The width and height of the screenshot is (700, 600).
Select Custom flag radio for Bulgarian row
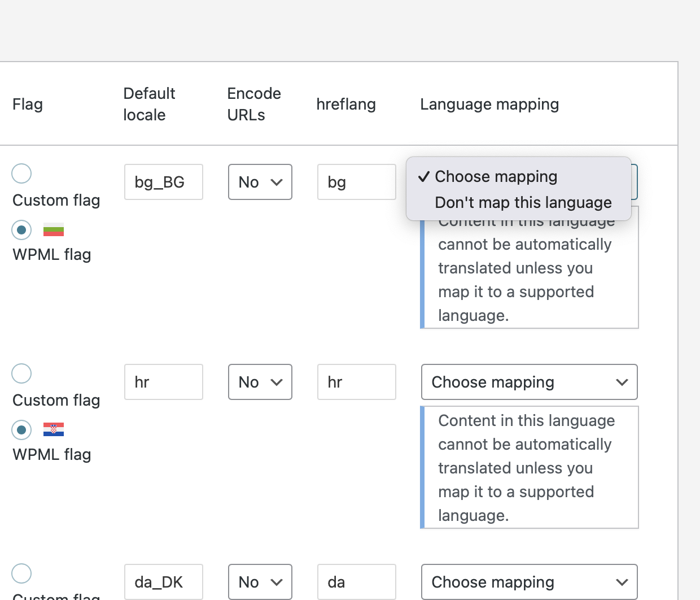pyautogui.click(x=21, y=173)
